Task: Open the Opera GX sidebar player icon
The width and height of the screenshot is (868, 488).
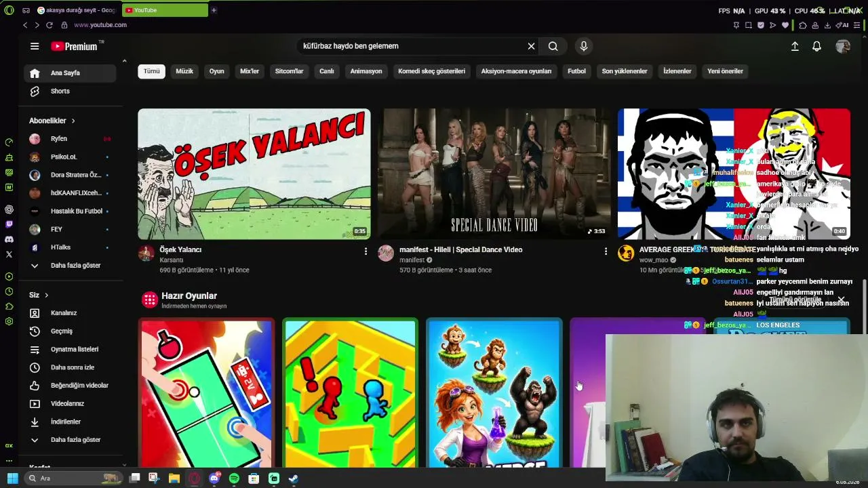Action: click(x=9, y=277)
